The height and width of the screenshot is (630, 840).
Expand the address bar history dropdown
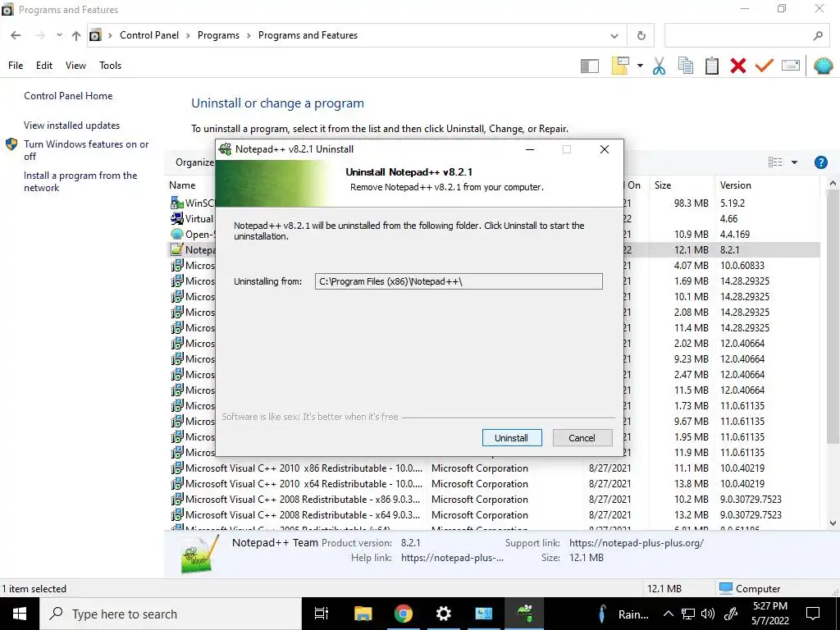[614, 36]
